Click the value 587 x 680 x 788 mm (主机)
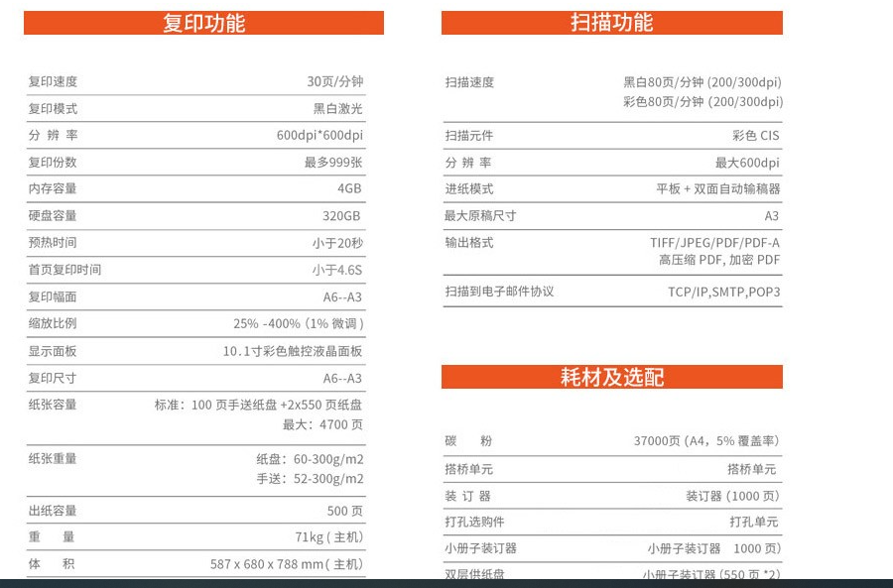 point(287,564)
